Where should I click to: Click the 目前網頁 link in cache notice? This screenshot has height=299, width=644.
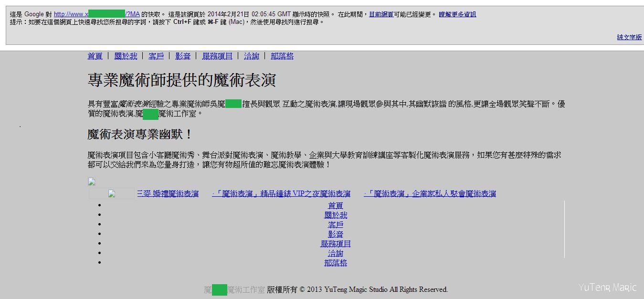(x=381, y=14)
